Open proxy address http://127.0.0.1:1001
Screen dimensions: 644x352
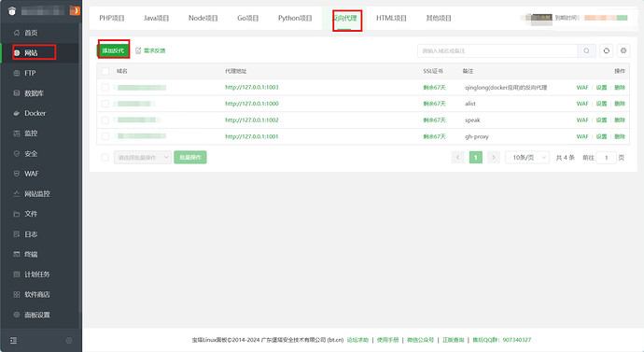pyautogui.click(x=252, y=136)
